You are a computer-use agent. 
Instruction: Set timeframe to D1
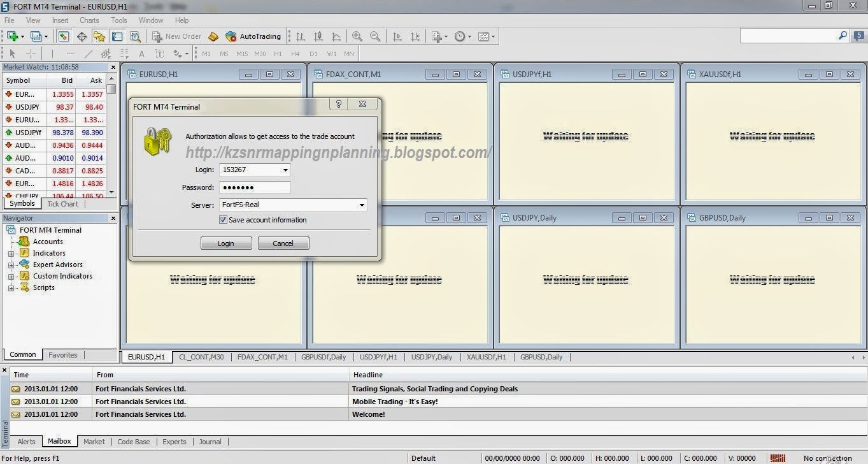click(313, 54)
